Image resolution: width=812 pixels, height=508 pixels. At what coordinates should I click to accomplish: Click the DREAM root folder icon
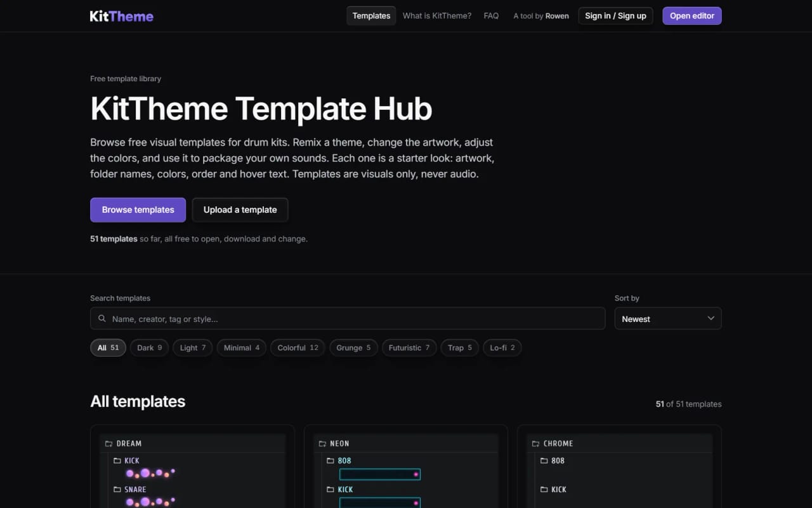pos(109,443)
